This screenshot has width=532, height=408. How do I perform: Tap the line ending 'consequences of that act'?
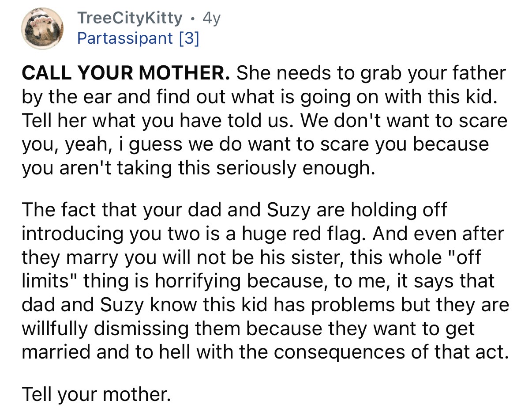point(265,352)
